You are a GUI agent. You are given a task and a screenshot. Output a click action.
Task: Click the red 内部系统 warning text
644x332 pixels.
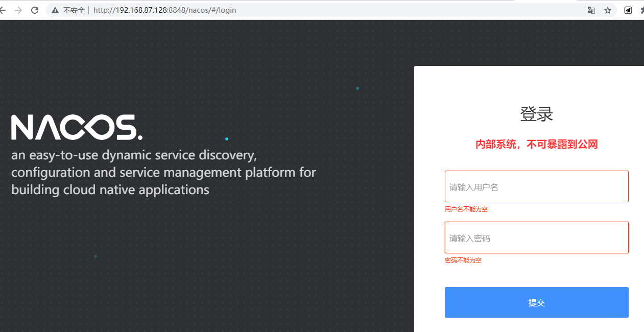(537, 145)
